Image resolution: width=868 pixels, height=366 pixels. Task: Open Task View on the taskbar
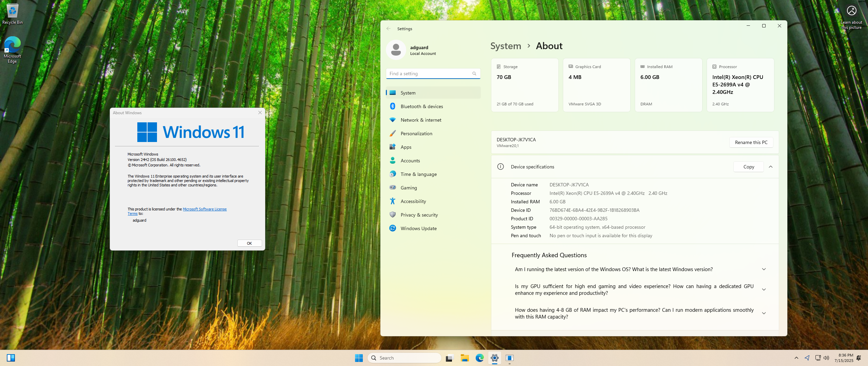click(450, 358)
